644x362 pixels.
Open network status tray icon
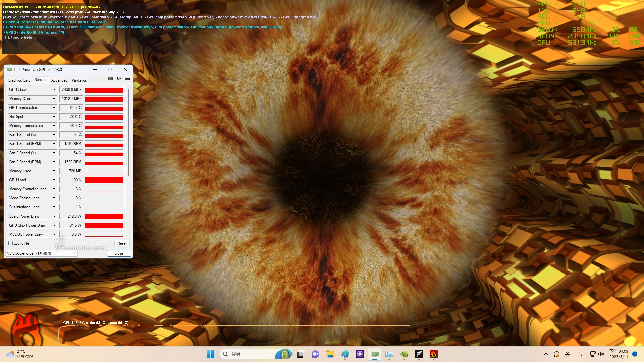593,354
